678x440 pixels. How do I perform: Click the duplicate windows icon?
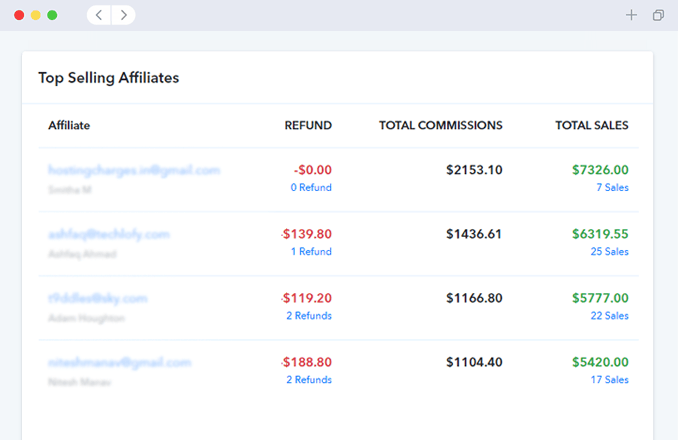click(x=658, y=15)
